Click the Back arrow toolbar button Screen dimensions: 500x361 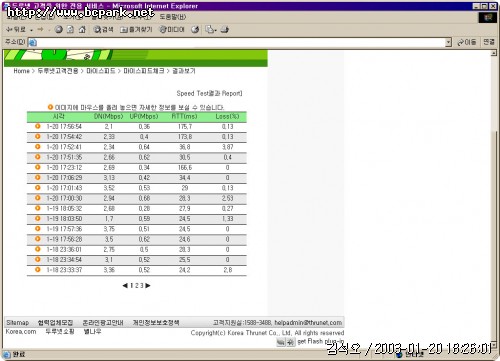[x=15, y=30]
